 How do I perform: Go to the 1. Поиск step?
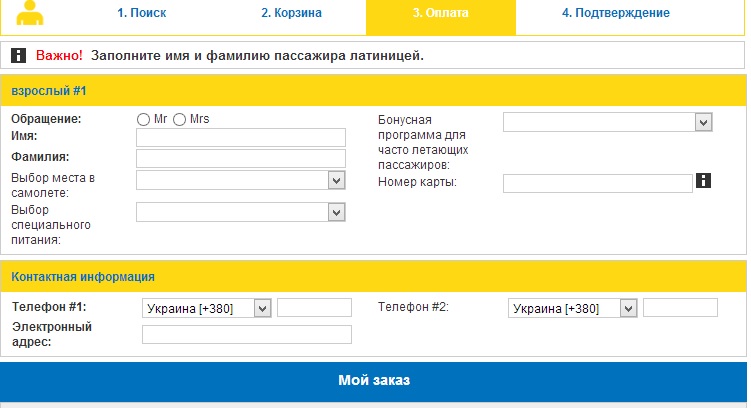tap(141, 14)
